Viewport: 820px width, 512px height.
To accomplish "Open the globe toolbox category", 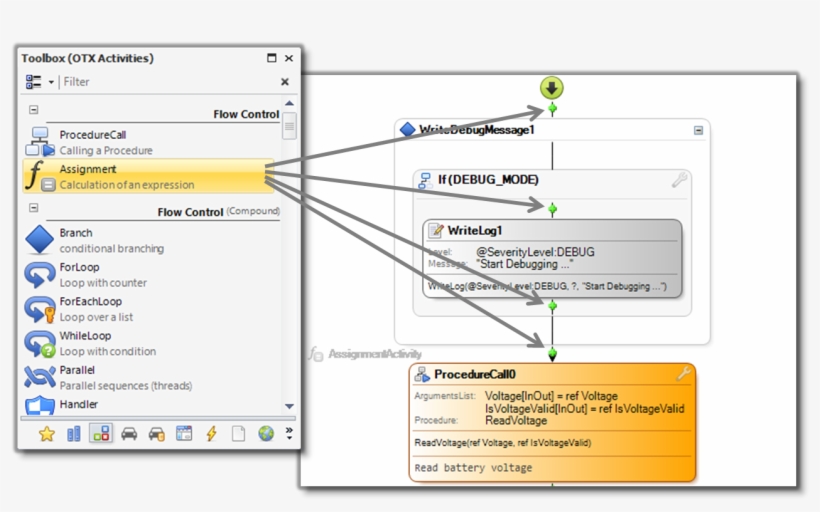I will (x=266, y=433).
